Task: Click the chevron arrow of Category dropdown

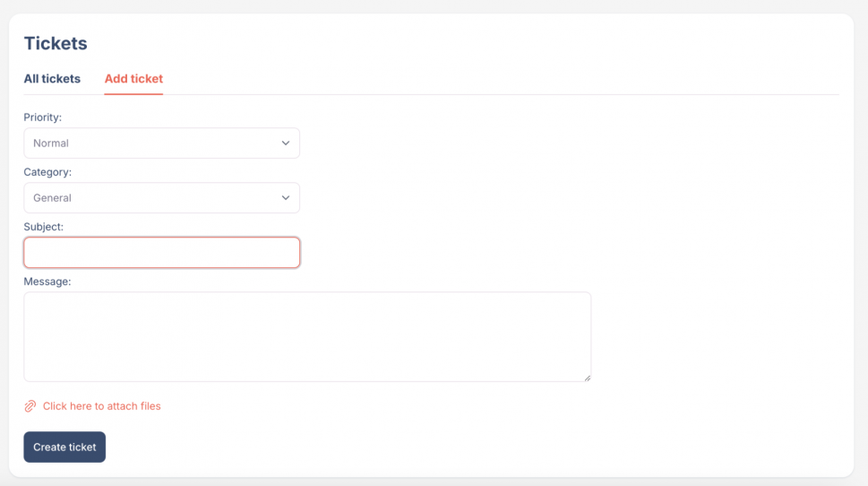Action: (286, 198)
